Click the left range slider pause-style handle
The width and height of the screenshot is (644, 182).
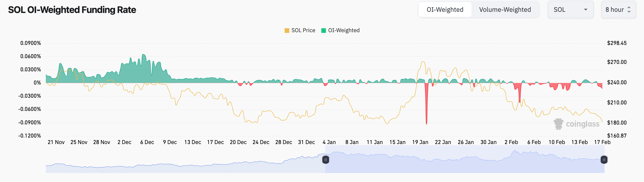[x=325, y=160]
